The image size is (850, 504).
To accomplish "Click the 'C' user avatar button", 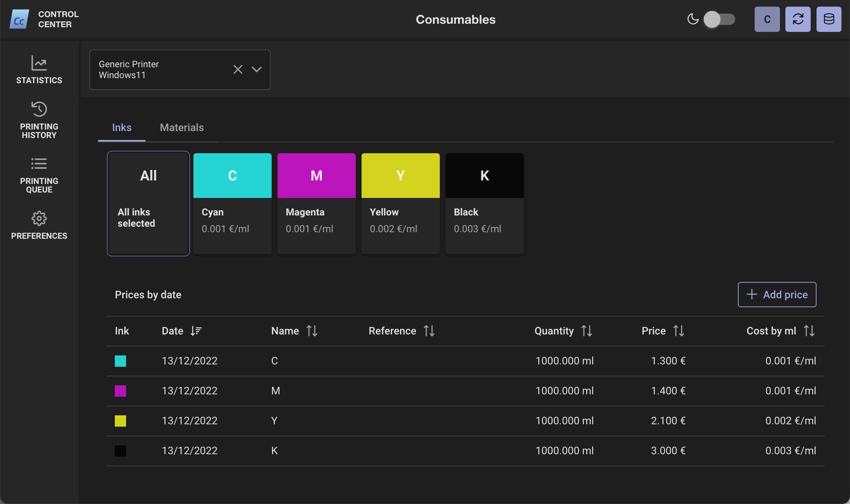I will pyautogui.click(x=767, y=19).
